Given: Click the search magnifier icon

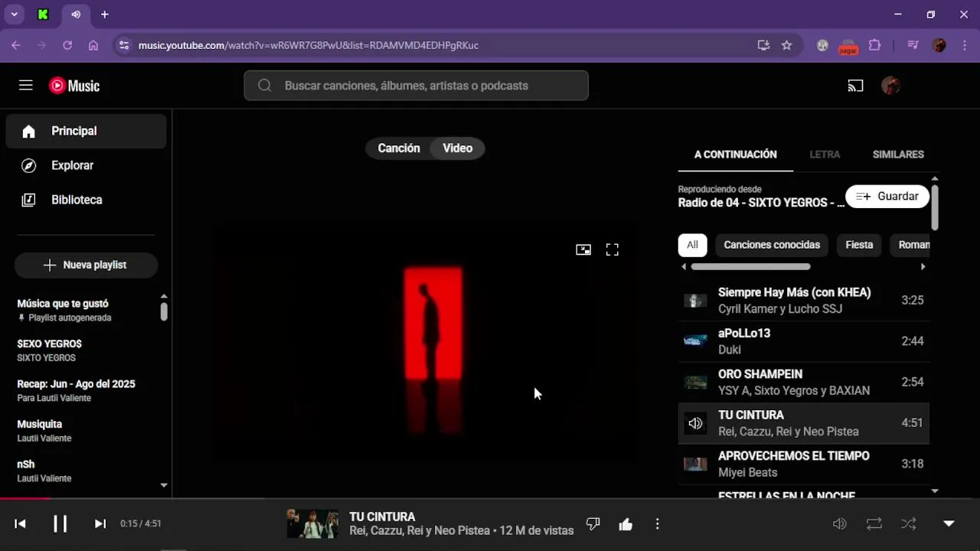Looking at the screenshot, I should [x=265, y=86].
